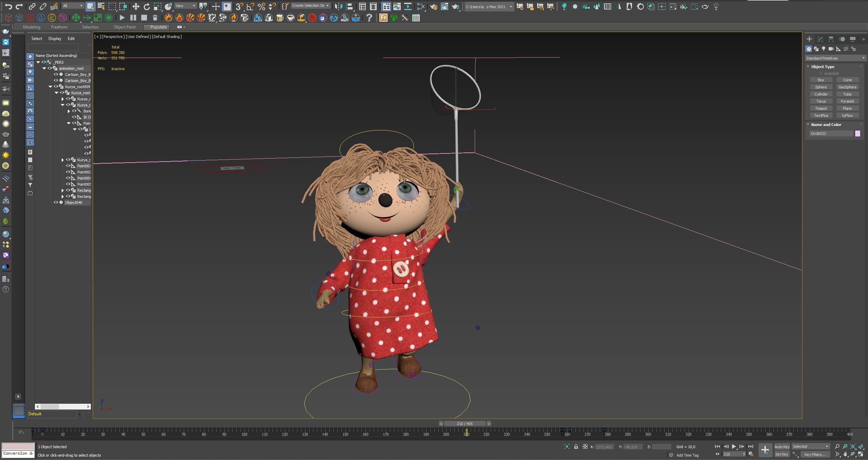Open the Selected key filter dropdown
Viewport: 868px width, 460px height.
click(x=811, y=446)
